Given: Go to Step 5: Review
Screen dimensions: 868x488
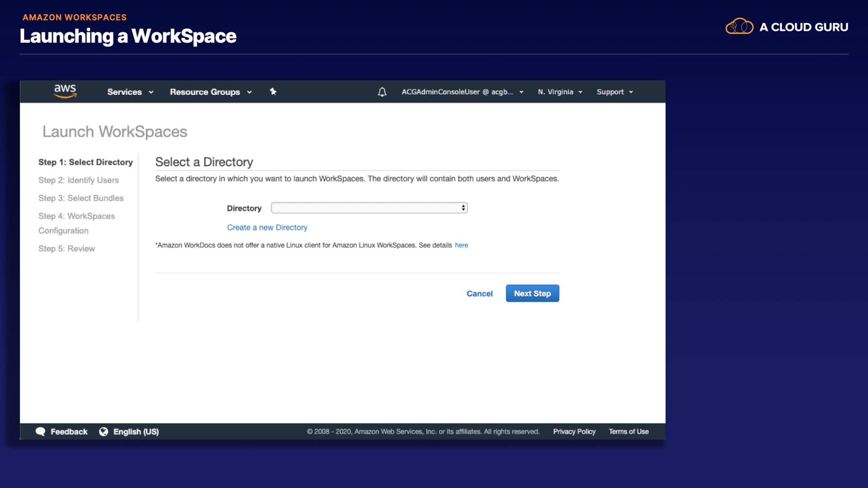Looking at the screenshot, I should click(x=67, y=249).
